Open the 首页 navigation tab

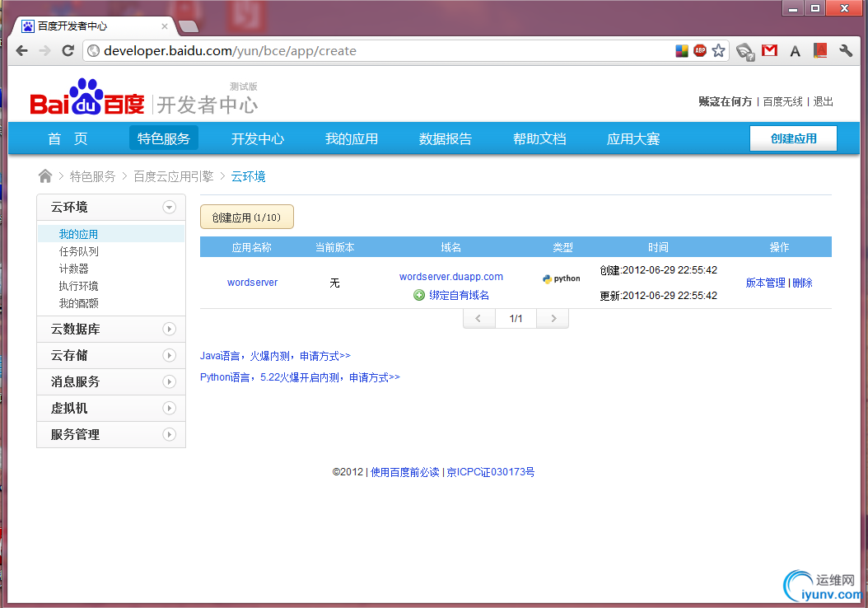coord(68,138)
